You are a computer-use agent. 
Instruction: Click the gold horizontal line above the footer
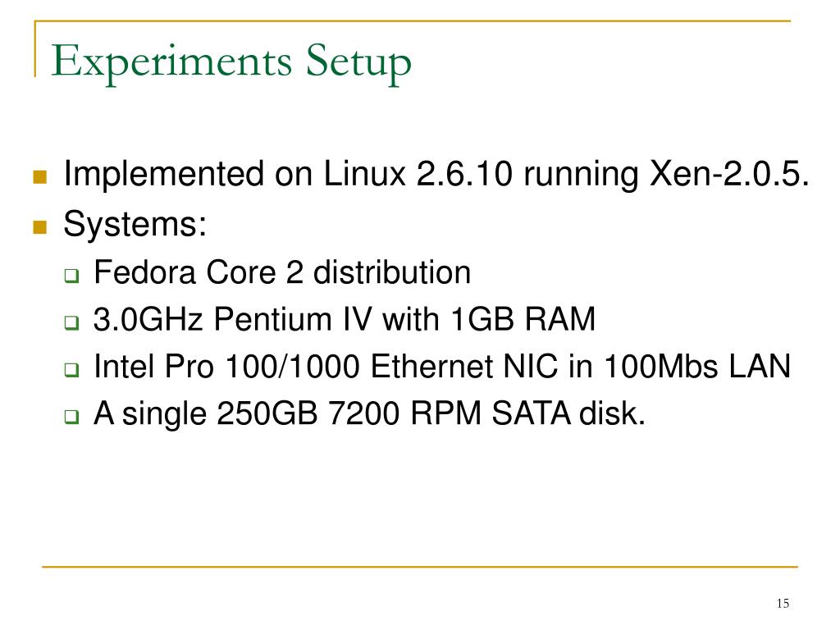click(420, 566)
